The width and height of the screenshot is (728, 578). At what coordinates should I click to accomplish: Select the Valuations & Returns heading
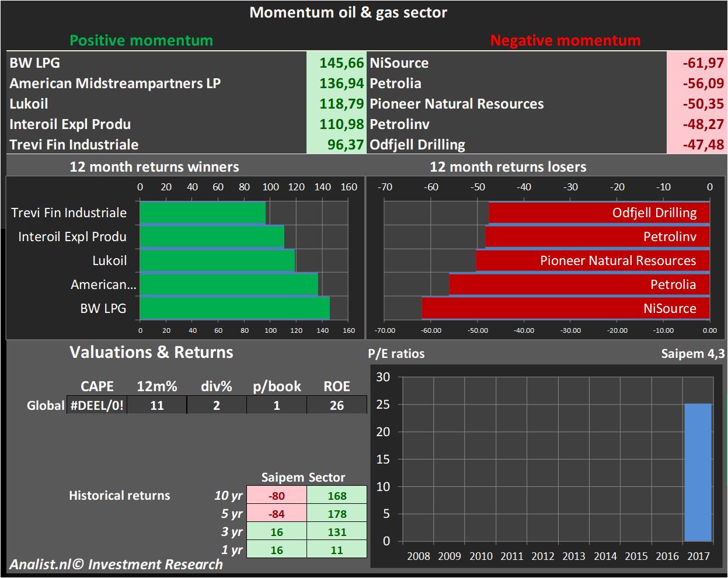pyautogui.click(x=151, y=352)
